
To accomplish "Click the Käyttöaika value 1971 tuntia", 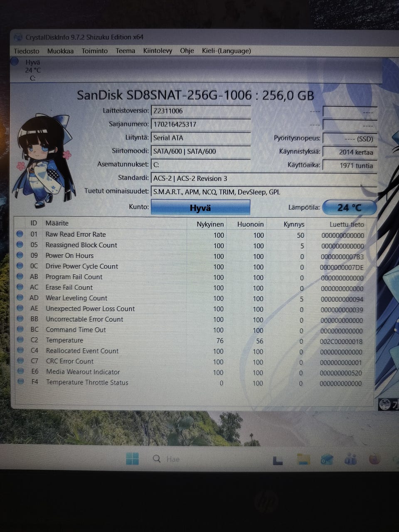I will point(350,165).
